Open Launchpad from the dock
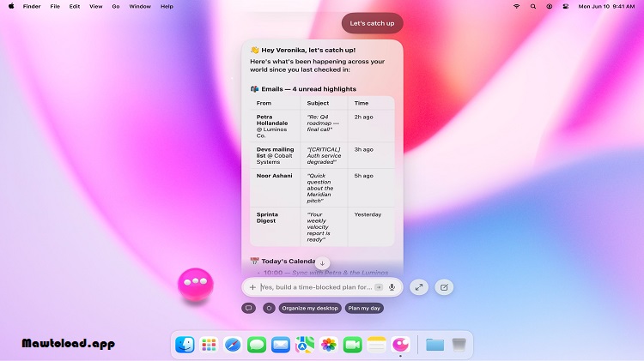 (209, 345)
